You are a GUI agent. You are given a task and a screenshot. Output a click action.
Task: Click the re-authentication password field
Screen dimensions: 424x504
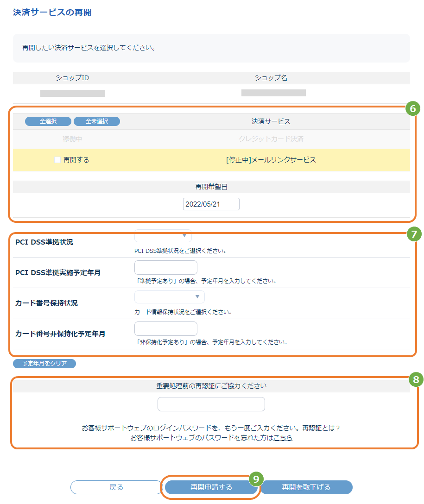point(211,404)
